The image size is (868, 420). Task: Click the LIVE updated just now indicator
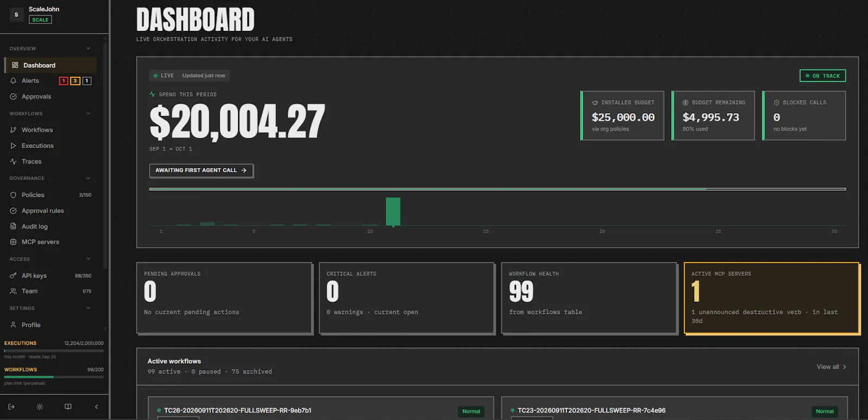point(189,76)
